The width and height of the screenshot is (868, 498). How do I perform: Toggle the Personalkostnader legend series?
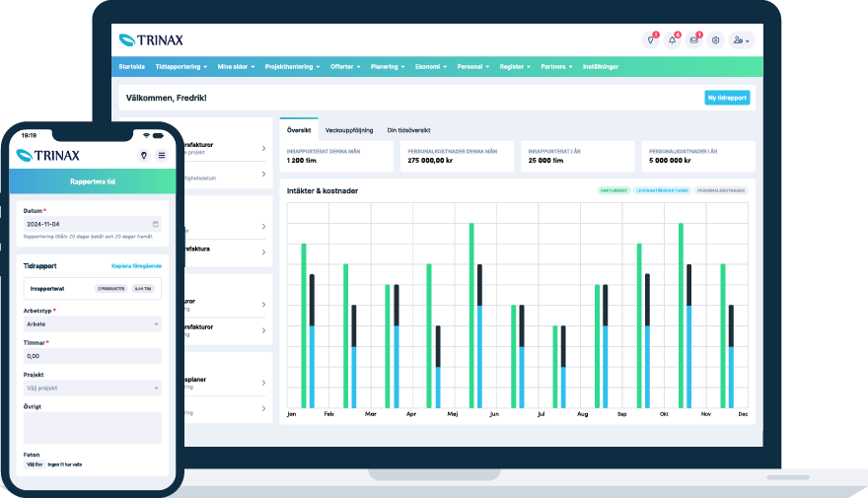pyautogui.click(x=721, y=190)
